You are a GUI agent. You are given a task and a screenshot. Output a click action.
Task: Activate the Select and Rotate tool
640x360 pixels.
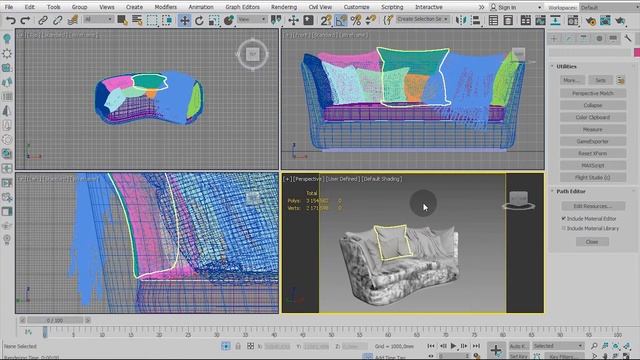coord(199,20)
